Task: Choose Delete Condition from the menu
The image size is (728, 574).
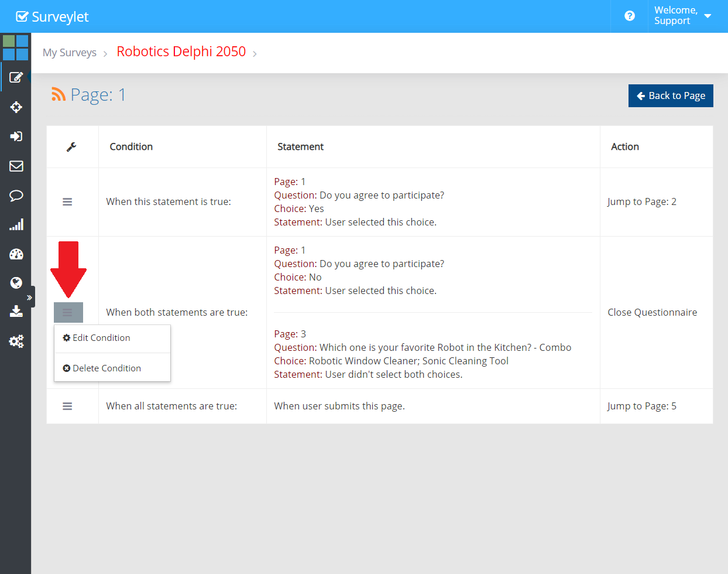Action: click(x=102, y=368)
